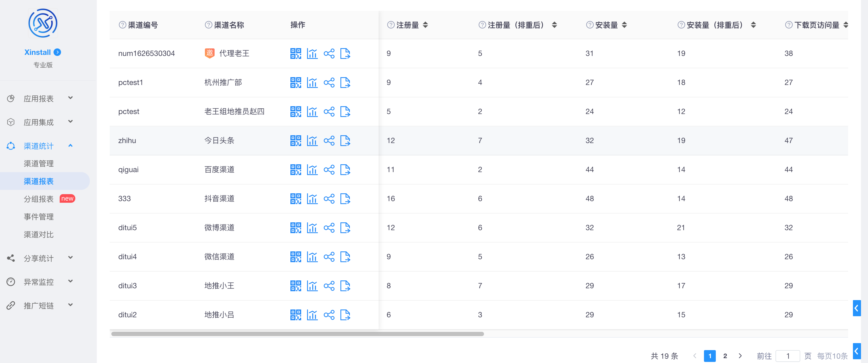Expand the 推广短链 sidebar menu
The height and width of the screenshot is (363, 868).
tap(39, 305)
